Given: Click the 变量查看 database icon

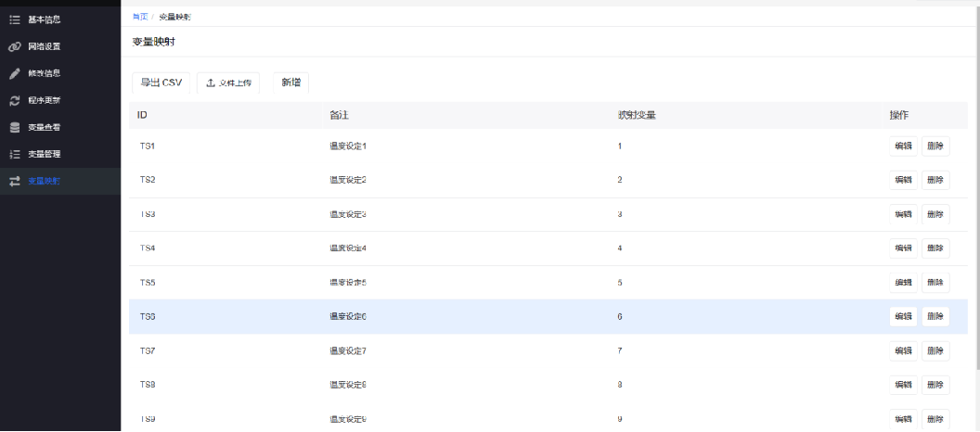Looking at the screenshot, I should click(x=15, y=127).
